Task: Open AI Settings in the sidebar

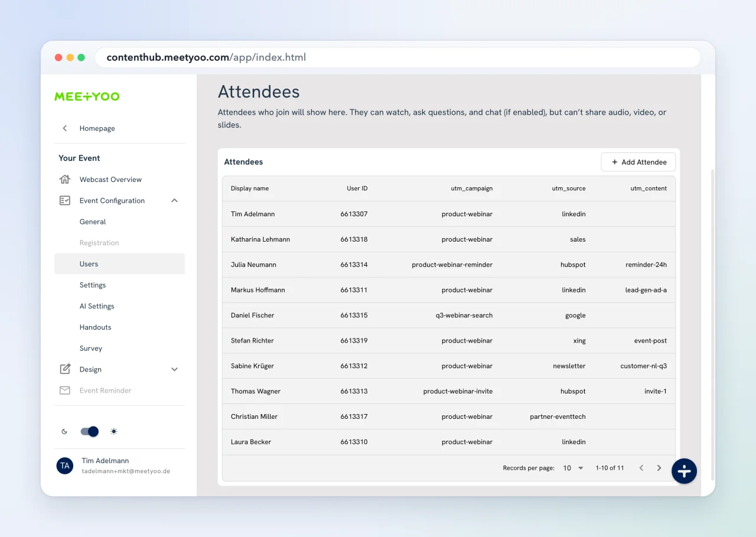Action: (97, 306)
